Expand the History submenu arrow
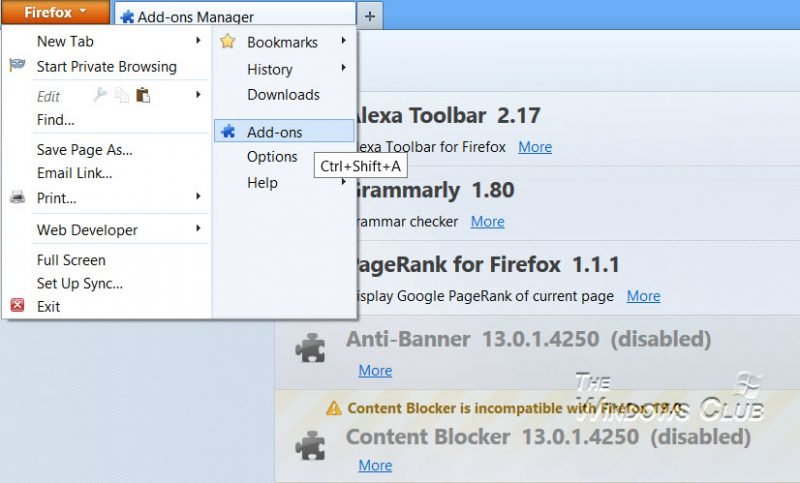The width and height of the screenshot is (800, 483). click(343, 68)
